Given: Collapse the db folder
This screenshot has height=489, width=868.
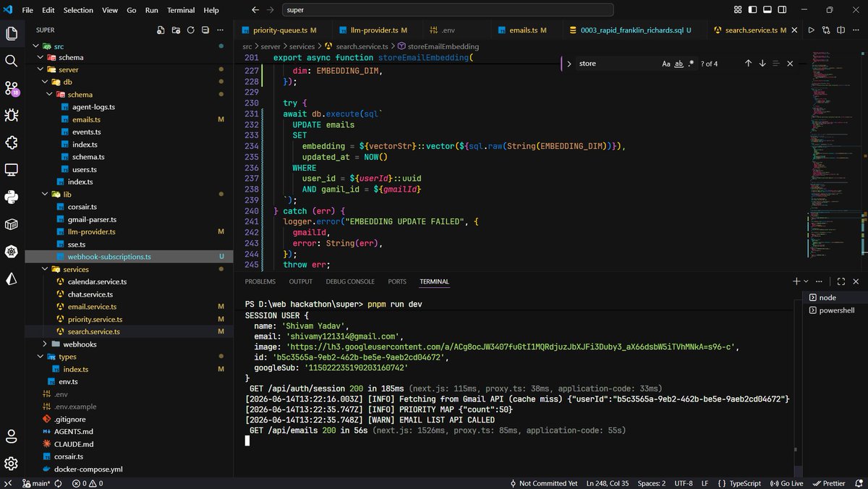Looking at the screenshot, I should click(45, 82).
